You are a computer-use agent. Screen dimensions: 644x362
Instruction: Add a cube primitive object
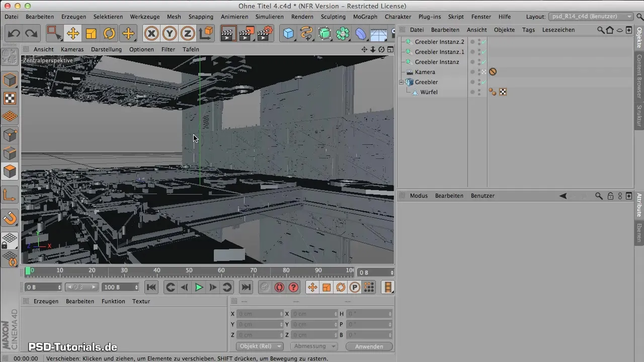pyautogui.click(x=288, y=34)
